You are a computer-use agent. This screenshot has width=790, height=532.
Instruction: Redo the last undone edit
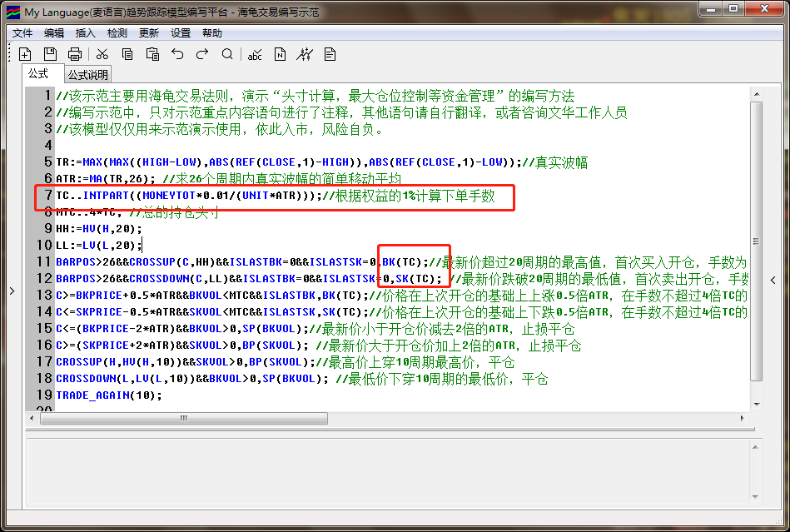coord(202,54)
